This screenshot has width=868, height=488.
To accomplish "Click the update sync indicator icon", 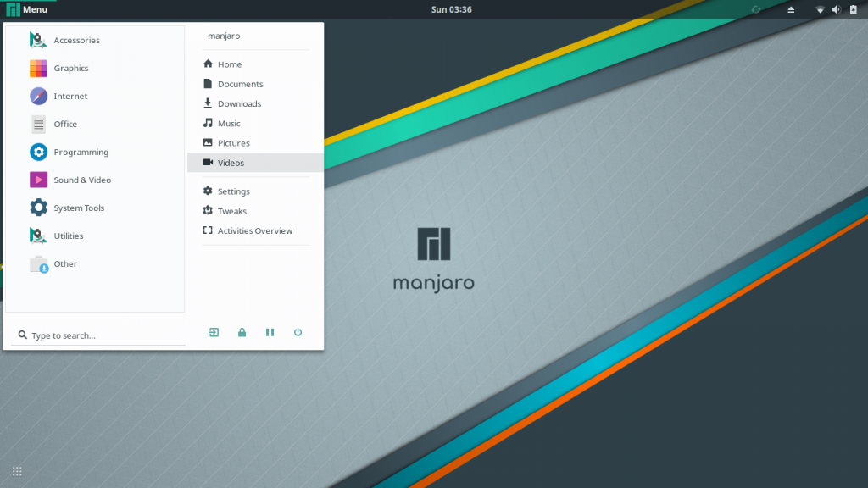I will [756, 9].
